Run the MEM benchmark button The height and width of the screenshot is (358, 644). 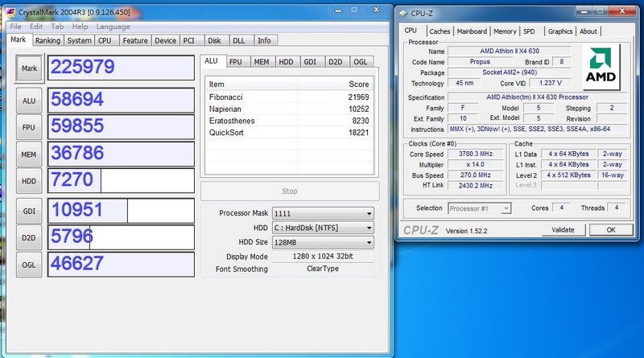[x=29, y=154]
